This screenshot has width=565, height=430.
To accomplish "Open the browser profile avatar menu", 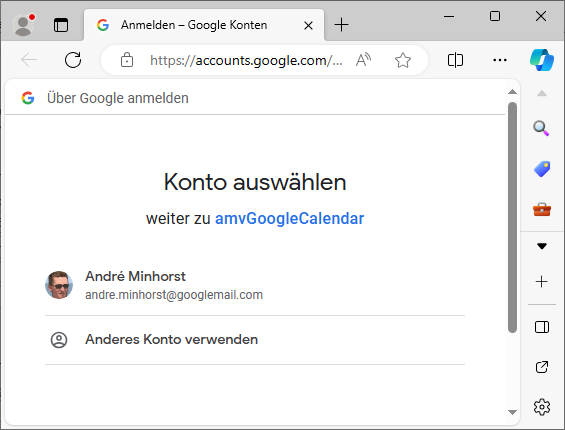I will click(x=23, y=25).
